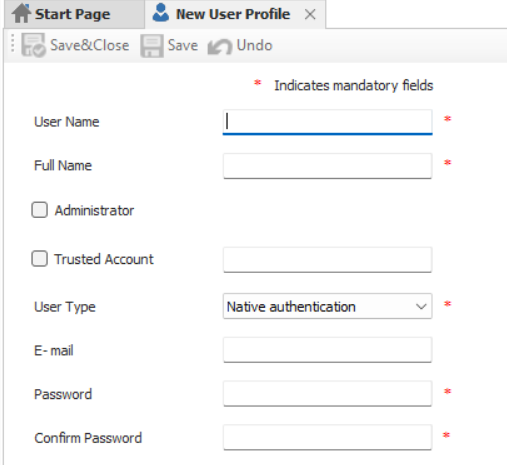Click the Trusted Account text field
The width and height of the screenshot is (507, 465).
(x=327, y=260)
